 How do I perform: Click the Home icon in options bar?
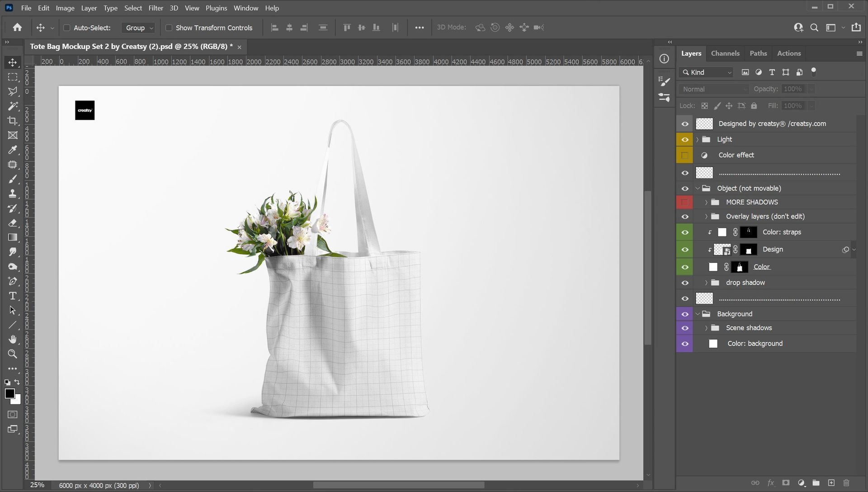(x=17, y=28)
